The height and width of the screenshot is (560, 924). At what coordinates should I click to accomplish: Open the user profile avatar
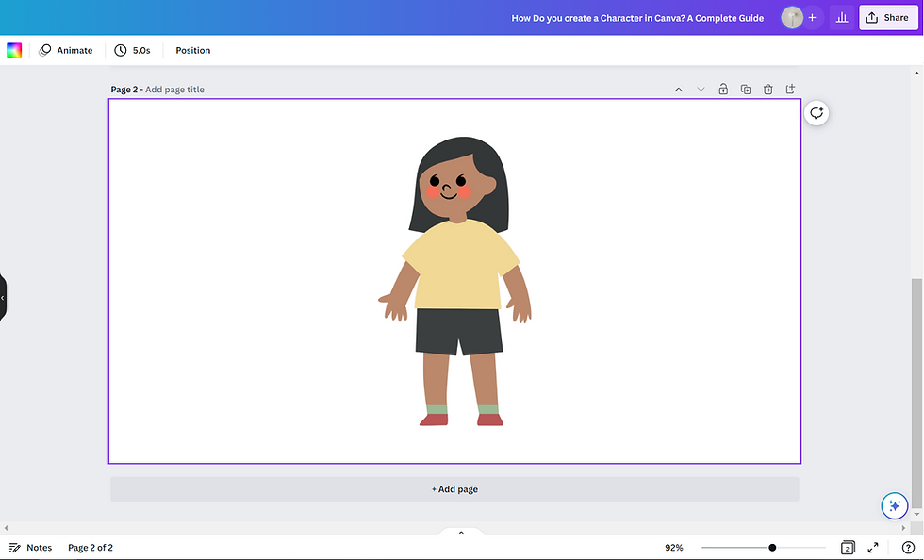[x=792, y=18]
